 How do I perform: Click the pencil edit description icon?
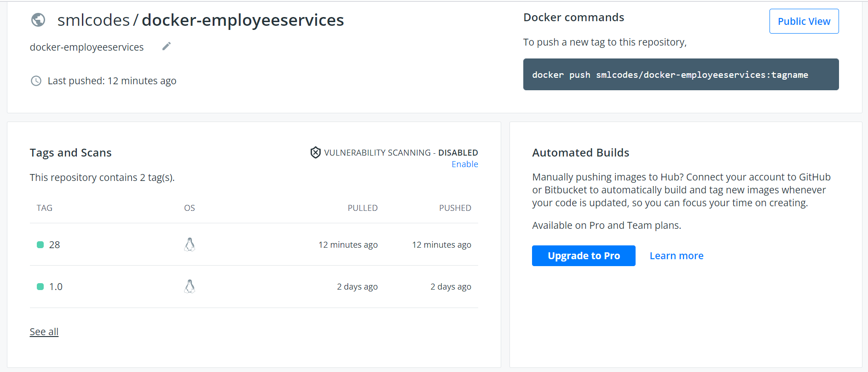[x=167, y=46]
